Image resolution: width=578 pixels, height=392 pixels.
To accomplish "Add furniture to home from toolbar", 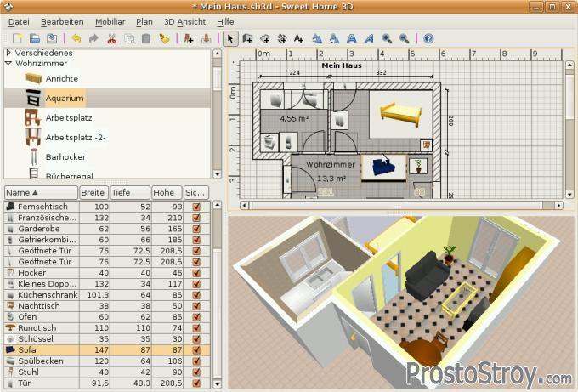I will (189, 38).
